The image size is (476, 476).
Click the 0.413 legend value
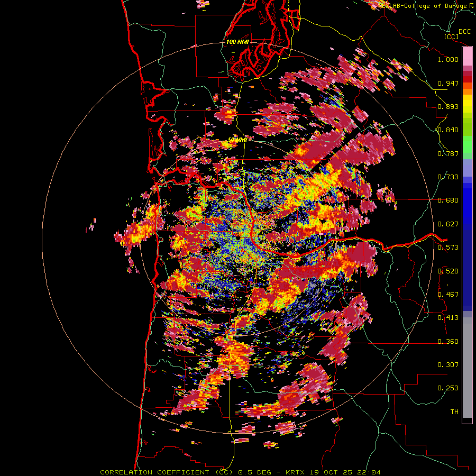pos(448,318)
